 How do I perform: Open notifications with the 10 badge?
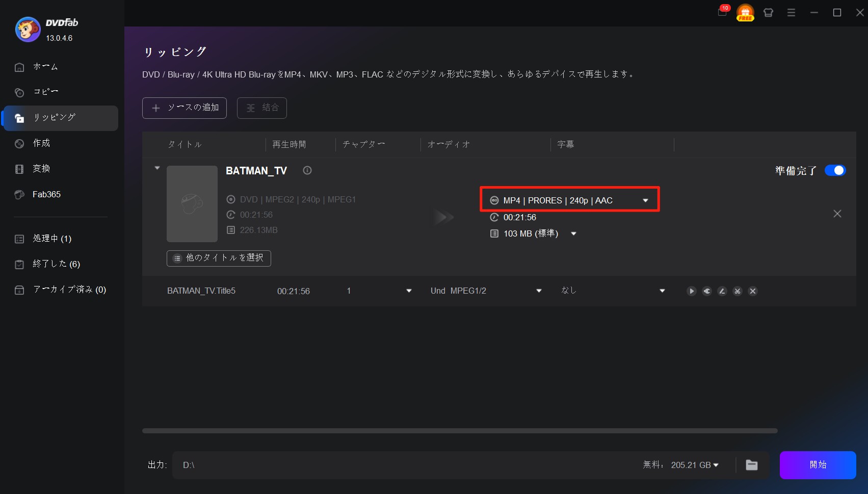pos(723,12)
